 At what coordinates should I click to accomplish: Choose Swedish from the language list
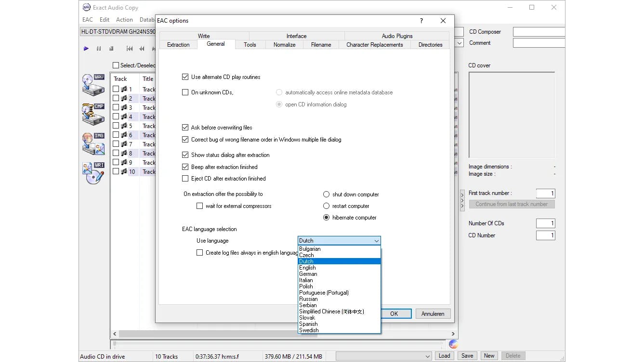pyautogui.click(x=309, y=330)
